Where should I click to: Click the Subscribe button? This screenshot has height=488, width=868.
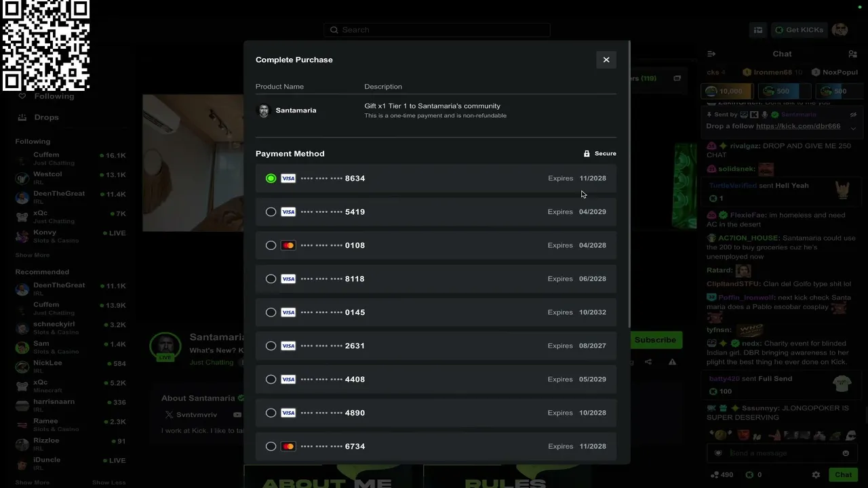tap(655, 340)
